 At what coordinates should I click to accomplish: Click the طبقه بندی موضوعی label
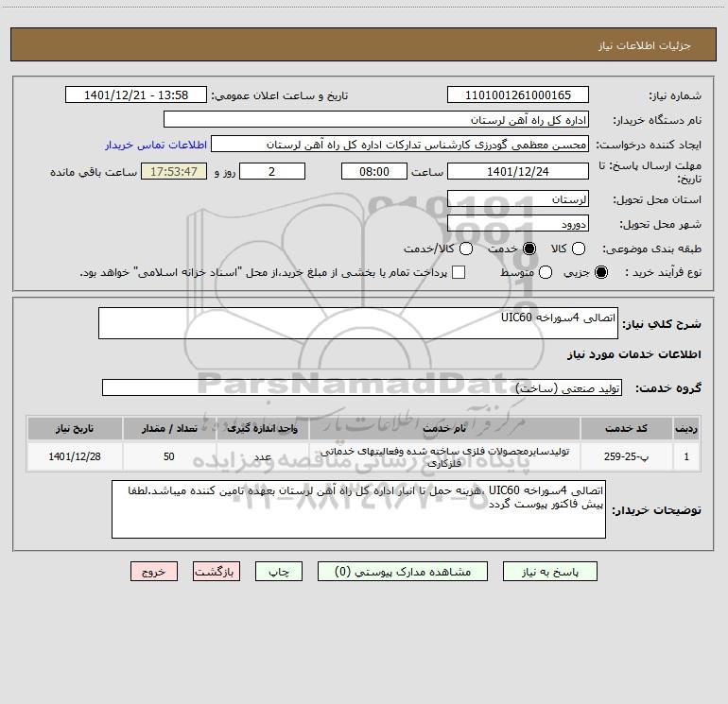point(651,249)
